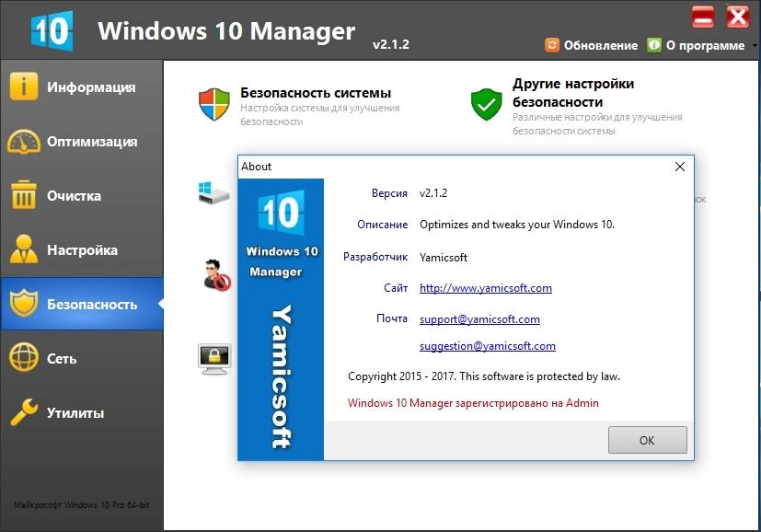761x532 pixels.
Task: Click the Версия label
Action: point(389,193)
